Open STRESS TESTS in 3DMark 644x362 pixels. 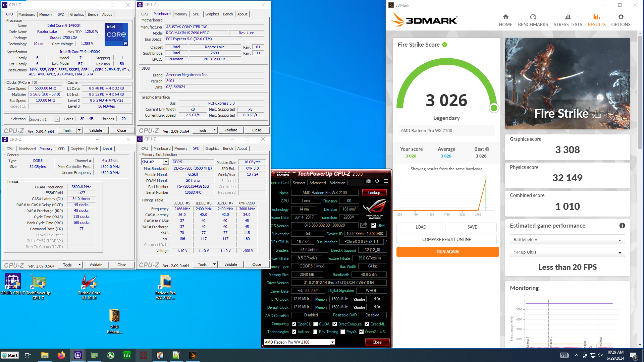coord(568,20)
